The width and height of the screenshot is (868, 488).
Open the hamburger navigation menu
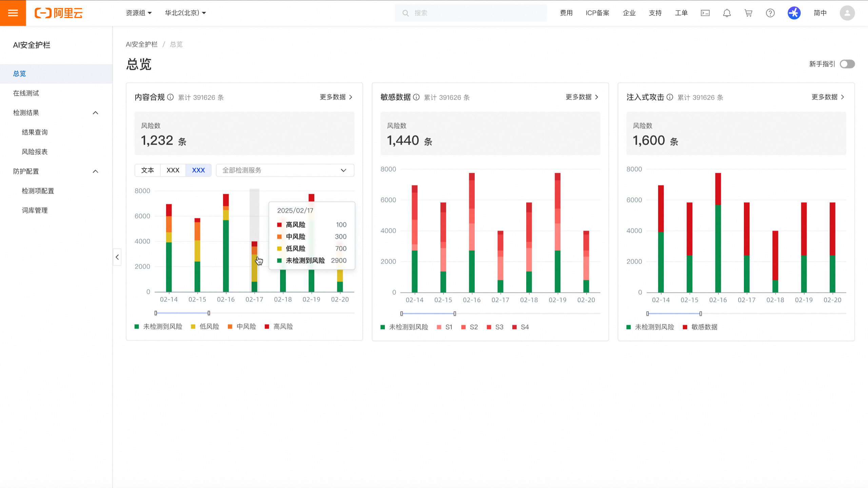[13, 13]
